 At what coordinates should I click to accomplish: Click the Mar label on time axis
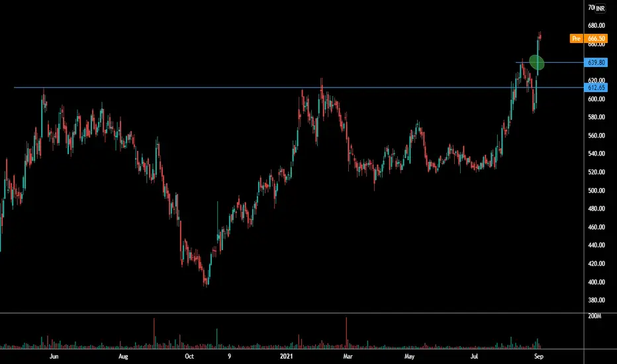pos(348,357)
